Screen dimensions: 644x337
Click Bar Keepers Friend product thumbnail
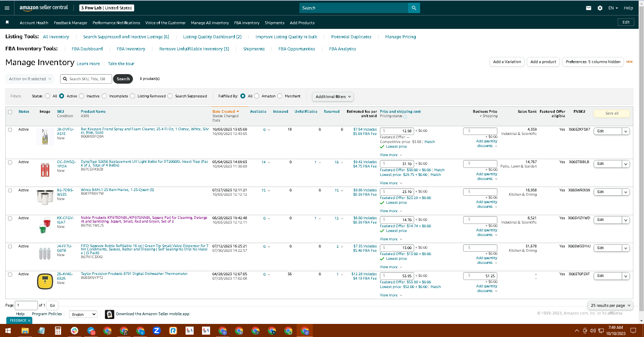pos(45,137)
